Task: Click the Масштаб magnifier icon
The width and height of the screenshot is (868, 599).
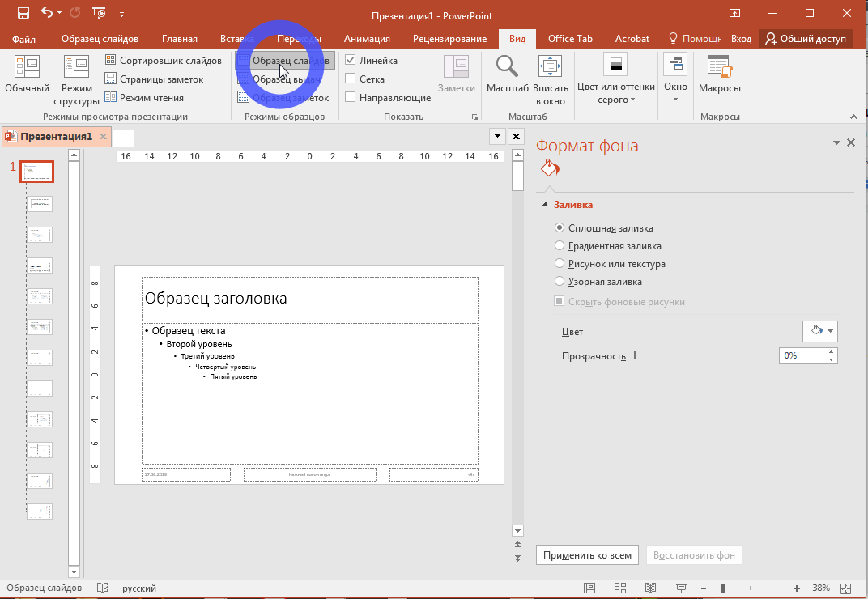Action: [x=507, y=67]
